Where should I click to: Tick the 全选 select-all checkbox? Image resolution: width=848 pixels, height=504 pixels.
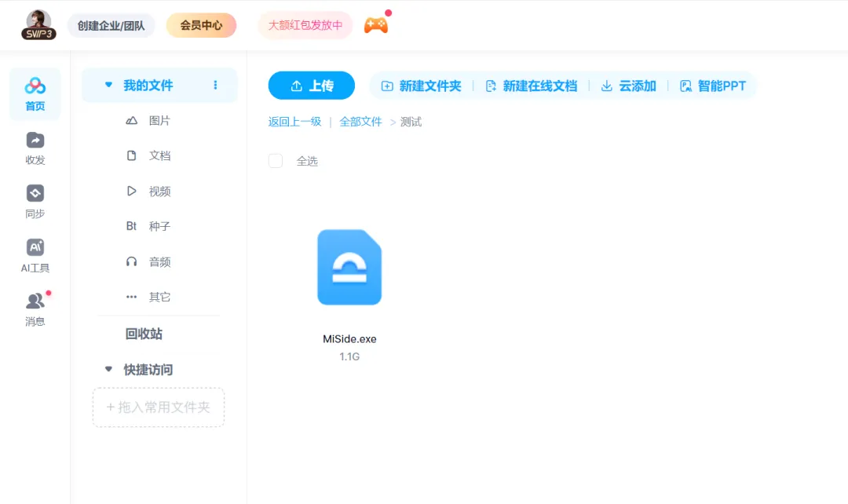(276, 161)
